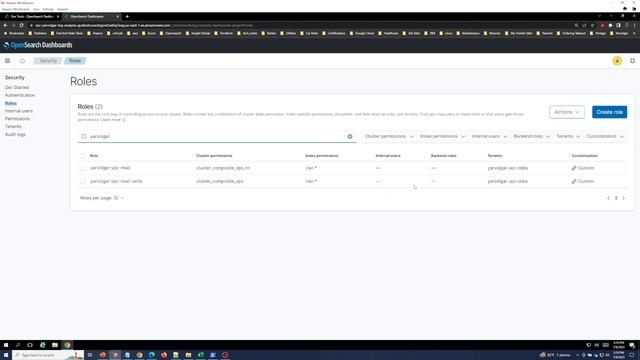Screen dimensions: 640x360
Task: Select all roles header checkbox
Action: click(83, 156)
